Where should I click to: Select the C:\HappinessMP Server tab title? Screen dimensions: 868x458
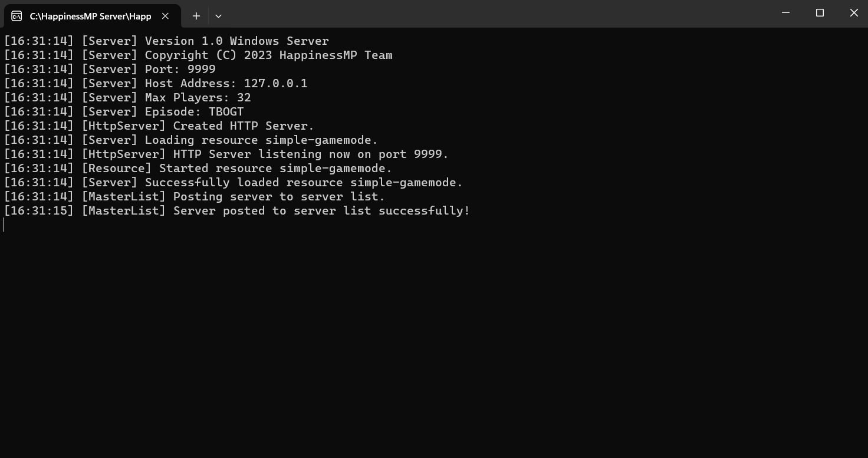(x=91, y=16)
